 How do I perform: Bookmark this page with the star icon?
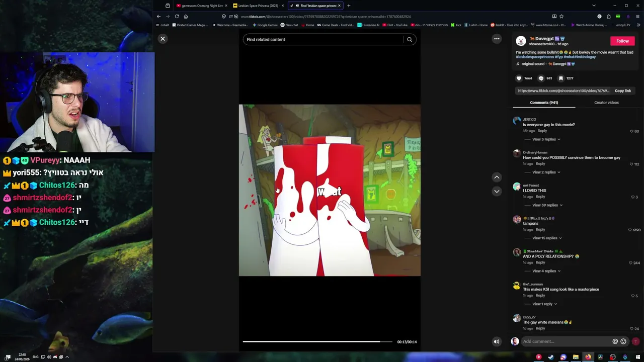tap(561, 17)
